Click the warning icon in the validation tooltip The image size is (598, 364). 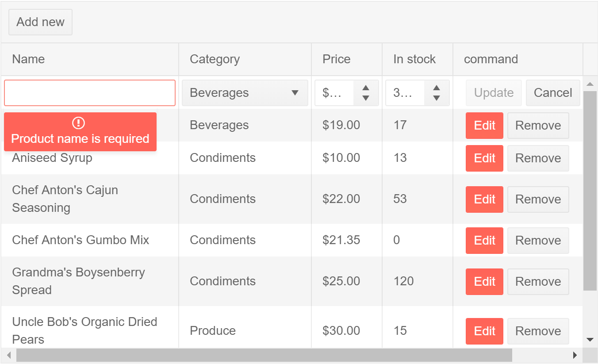click(79, 123)
